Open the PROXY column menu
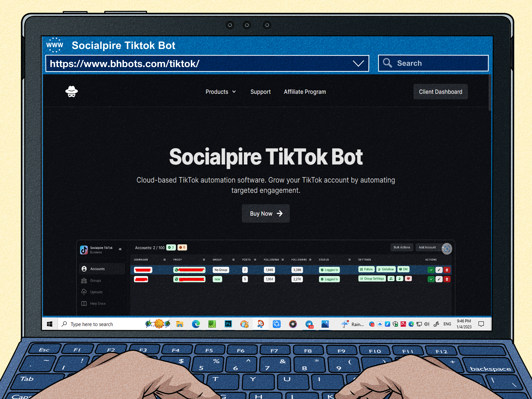 point(204,260)
